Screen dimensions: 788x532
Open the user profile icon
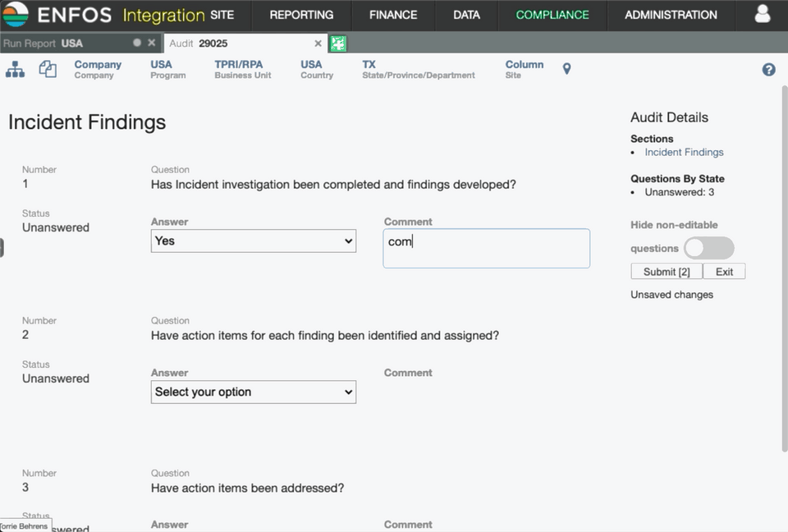pyautogui.click(x=763, y=14)
